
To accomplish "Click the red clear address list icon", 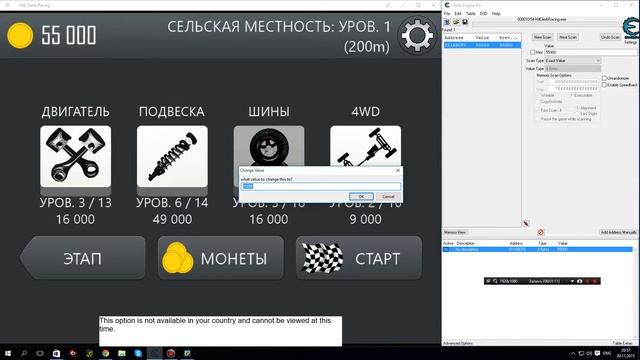I will [541, 232].
